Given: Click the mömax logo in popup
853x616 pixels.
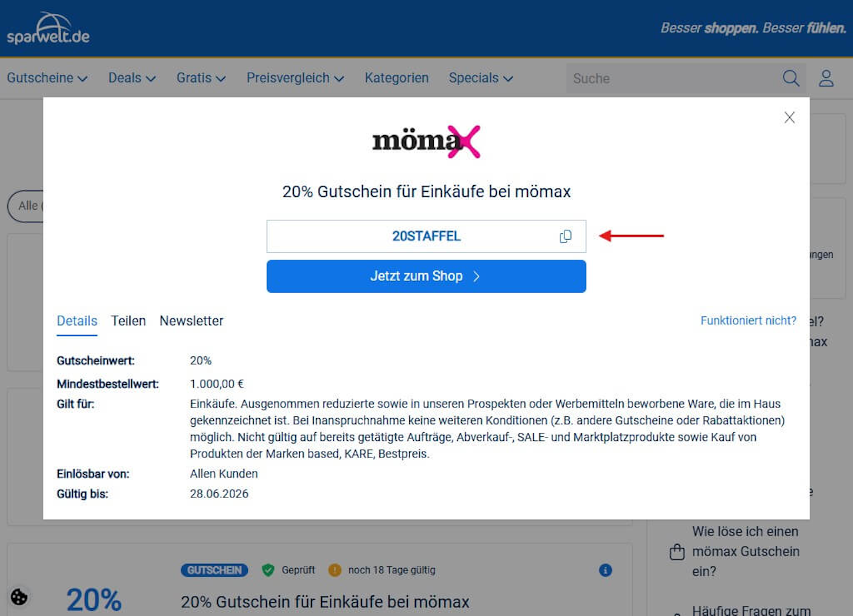Looking at the screenshot, I should click(x=426, y=141).
